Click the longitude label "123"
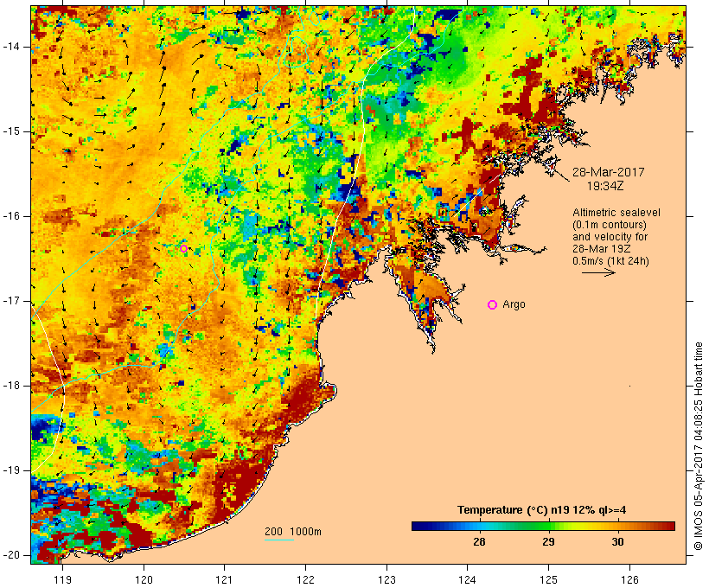 [x=386, y=579]
